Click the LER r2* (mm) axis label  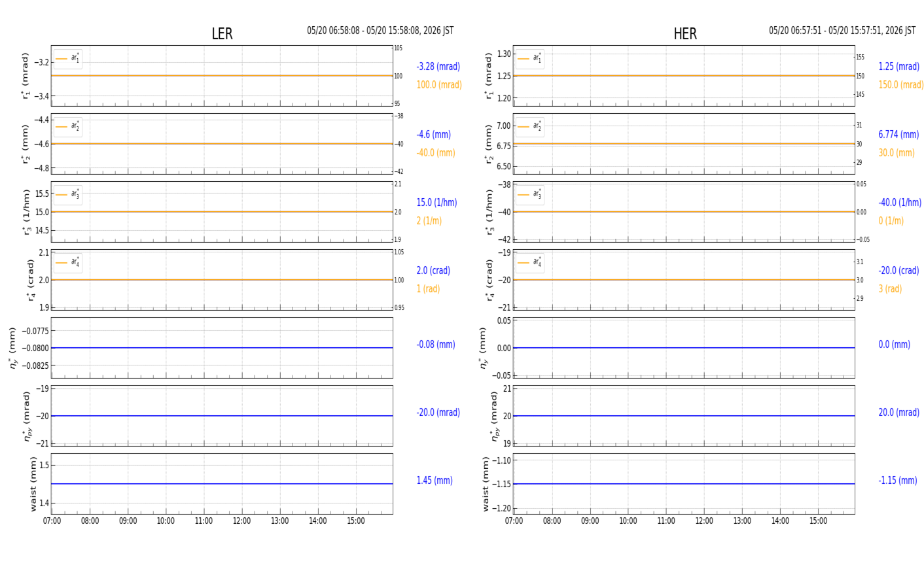click(26, 144)
